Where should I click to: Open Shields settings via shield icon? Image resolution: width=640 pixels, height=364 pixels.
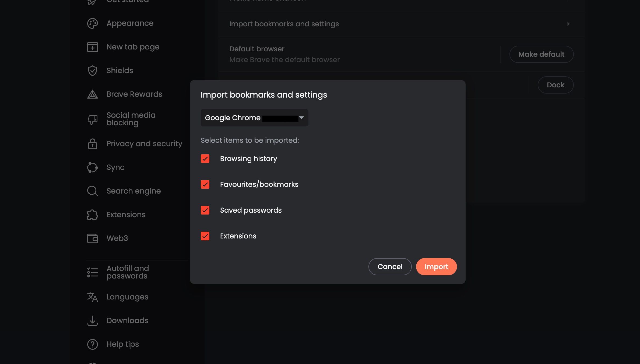pos(92,70)
